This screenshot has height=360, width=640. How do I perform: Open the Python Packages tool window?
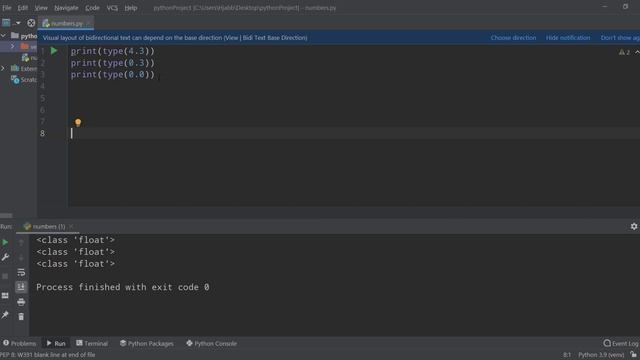tap(147, 344)
